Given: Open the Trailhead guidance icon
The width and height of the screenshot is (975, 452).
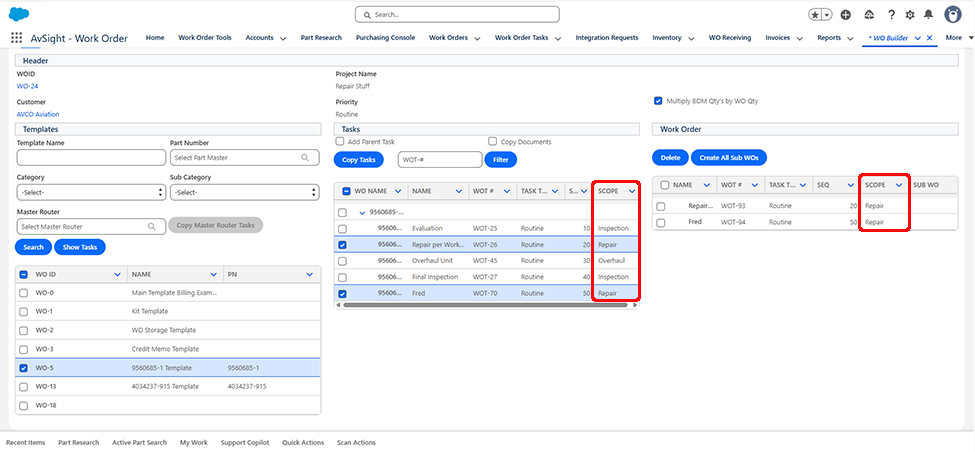Looking at the screenshot, I should 869,14.
